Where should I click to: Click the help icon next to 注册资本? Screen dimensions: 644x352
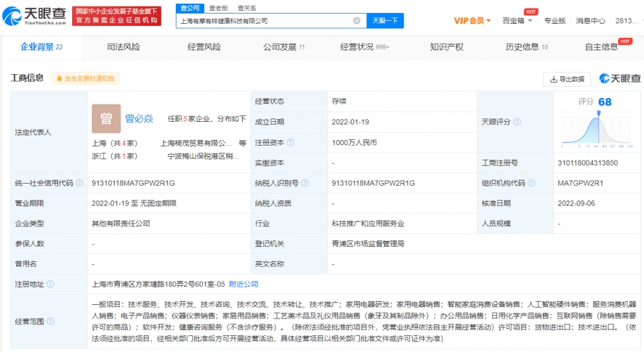pyautogui.click(x=290, y=142)
